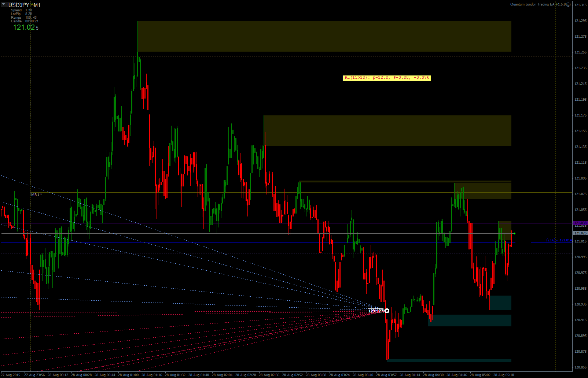Open the one-click trading dropdown triangle
This screenshot has height=378, width=588.
(x=4, y=4)
